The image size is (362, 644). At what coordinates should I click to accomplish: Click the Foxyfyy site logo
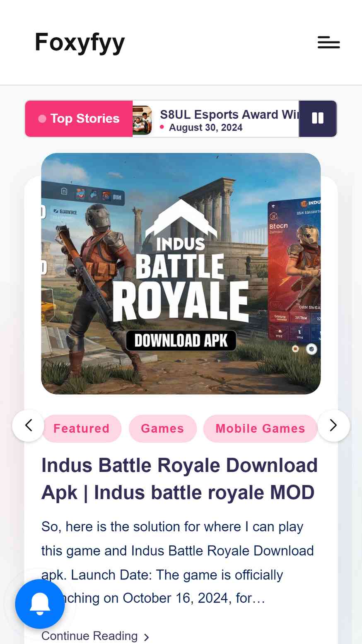(80, 43)
